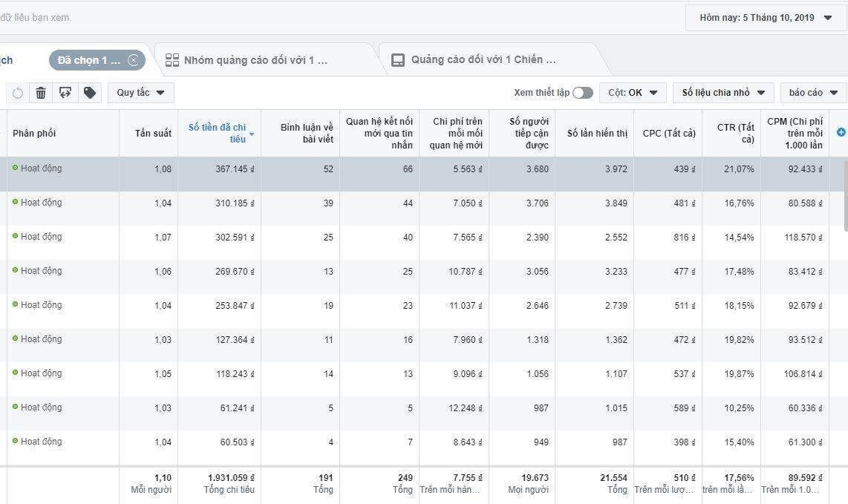Click spend value '367.145 ₫'
Image resolution: width=848 pixels, height=504 pixels.
click(235, 168)
